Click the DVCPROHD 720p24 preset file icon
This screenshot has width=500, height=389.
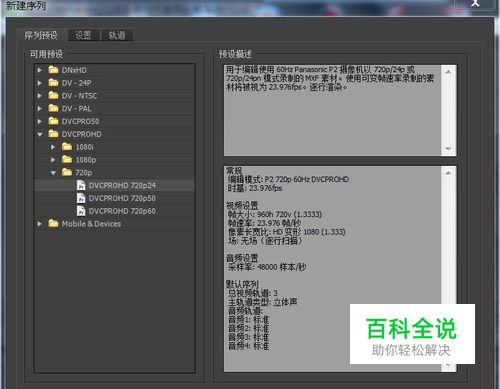(x=81, y=185)
